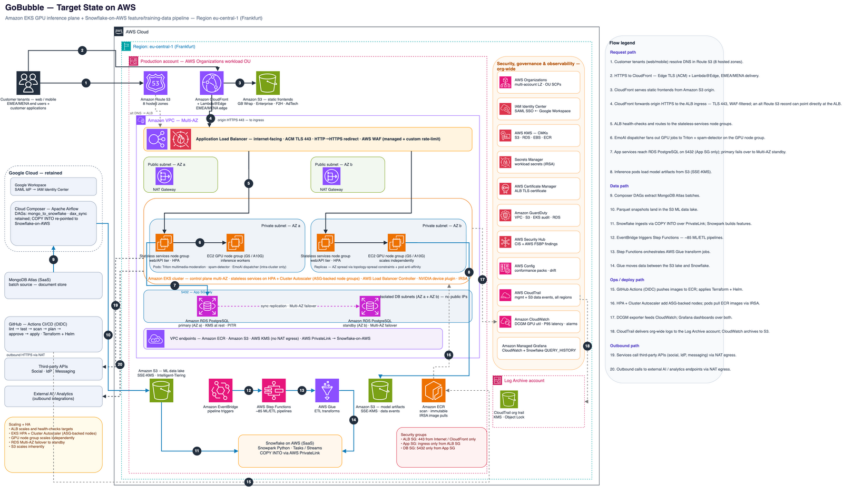Viewport: 843px width, 504px height.
Task: Select the Amazon EKS cluster caption text
Action: point(308,279)
